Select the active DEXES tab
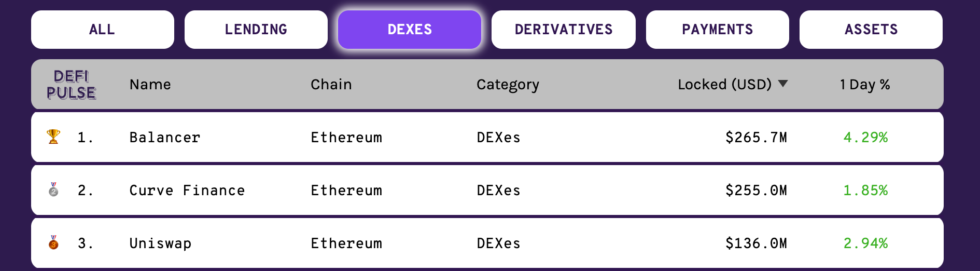Image resolution: width=980 pixels, height=271 pixels. (x=410, y=30)
